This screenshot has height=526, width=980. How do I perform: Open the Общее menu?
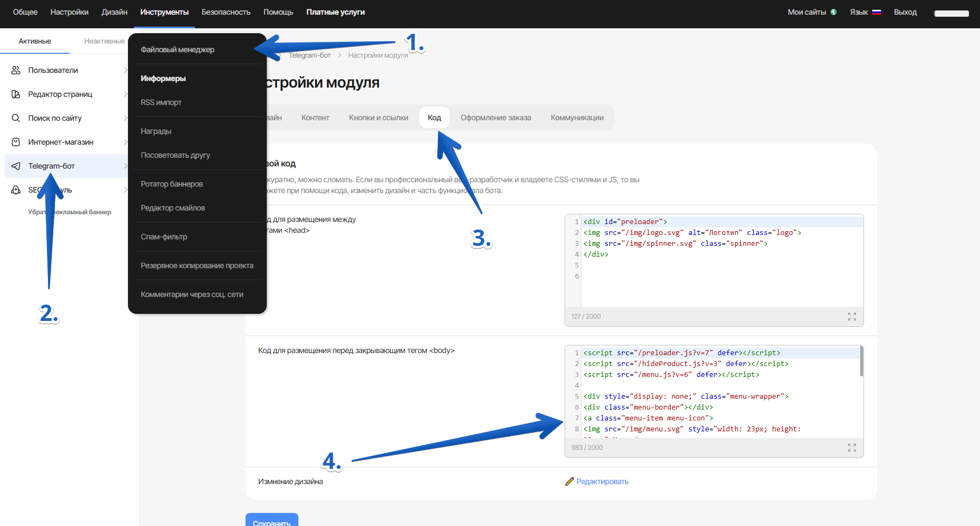click(25, 12)
